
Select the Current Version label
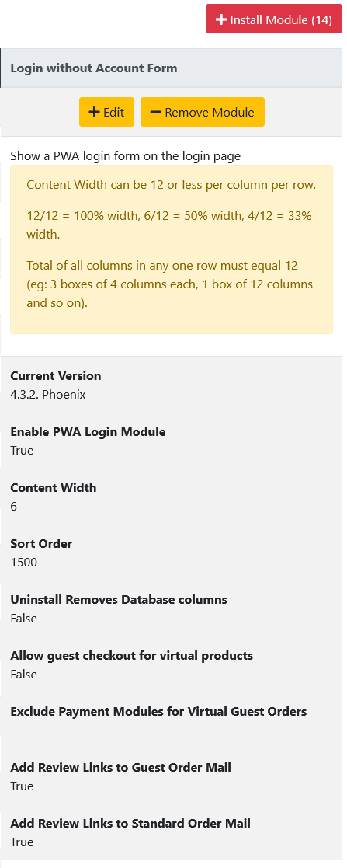[x=56, y=376]
